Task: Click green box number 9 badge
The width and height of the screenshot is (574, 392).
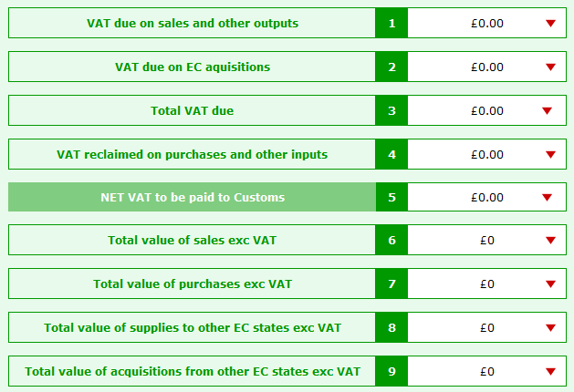Action: (x=391, y=371)
